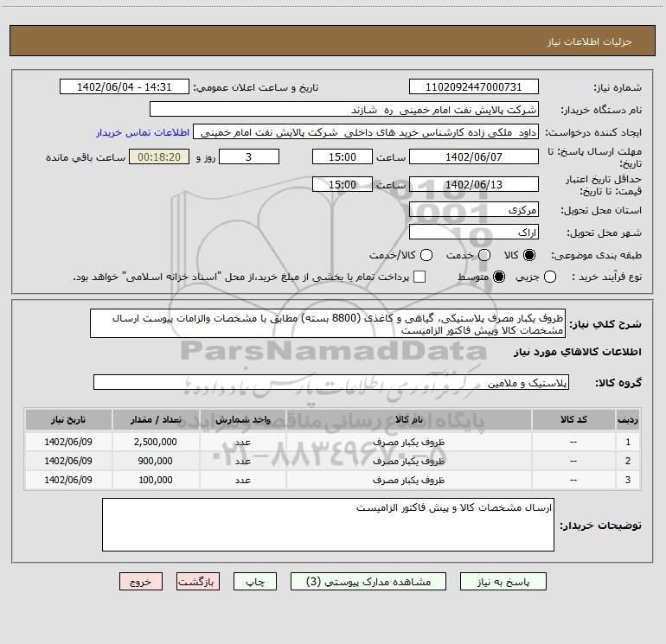The image size is (666, 644).
Task: Click the price validity date 1402/06/13
Action: pos(474,184)
